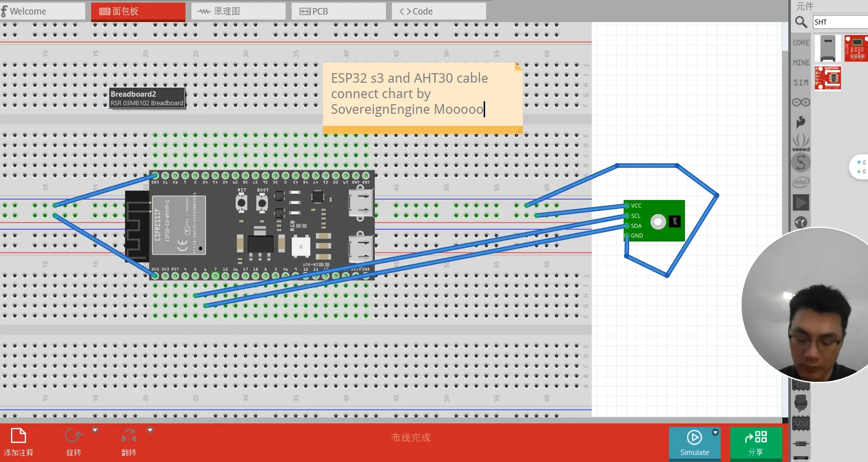Open the rotate options dropdown arrow
Image resolution: width=868 pixels, height=462 pixels.
(95, 430)
